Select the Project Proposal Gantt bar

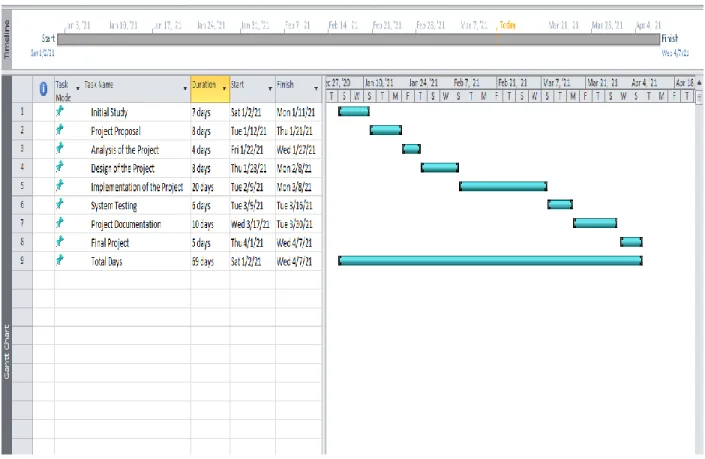(x=386, y=130)
